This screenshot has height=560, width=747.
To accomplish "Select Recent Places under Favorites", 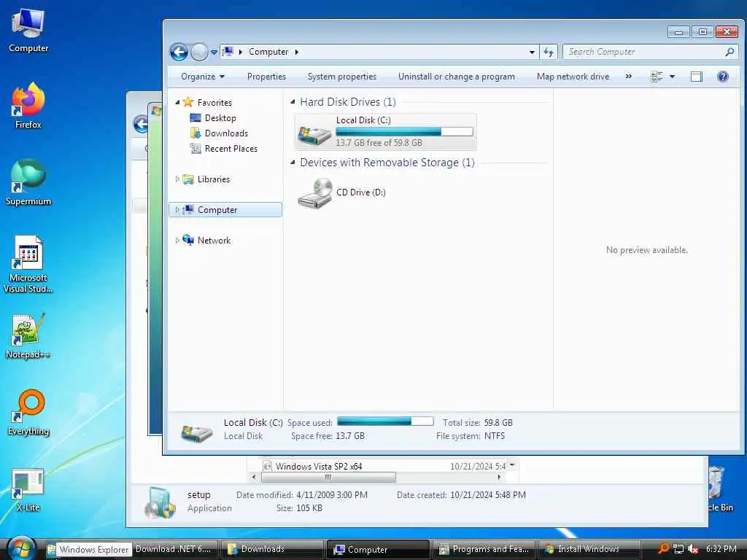I will pos(231,149).
